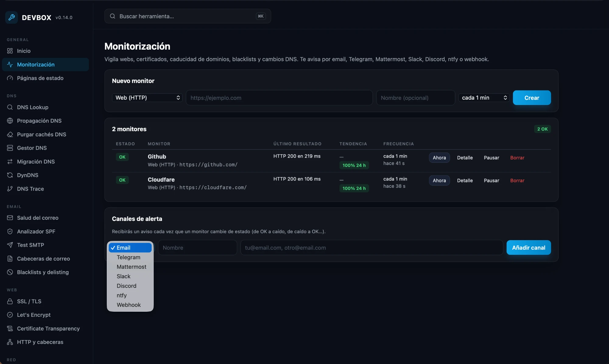
Task: Pick ntfy from the channel dropdown
Action: click(x=130, y=295)
